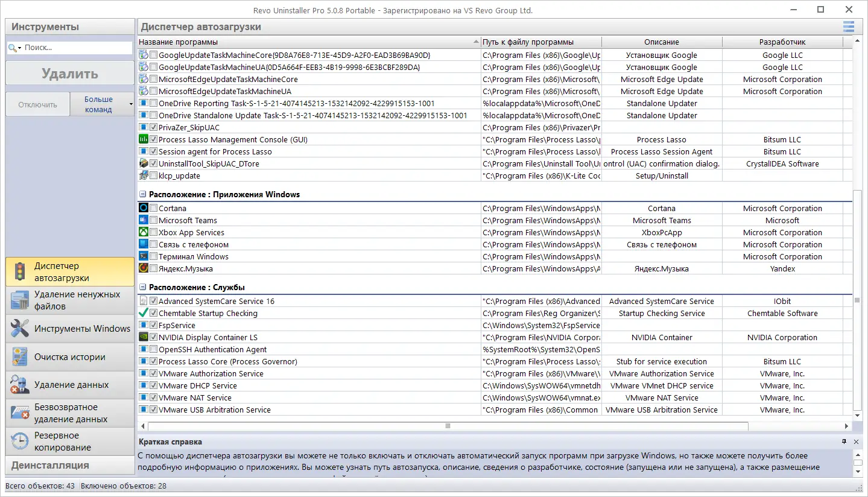Click the large Удалить button
This screenshot has height=497, width=868.
(70, 74)
